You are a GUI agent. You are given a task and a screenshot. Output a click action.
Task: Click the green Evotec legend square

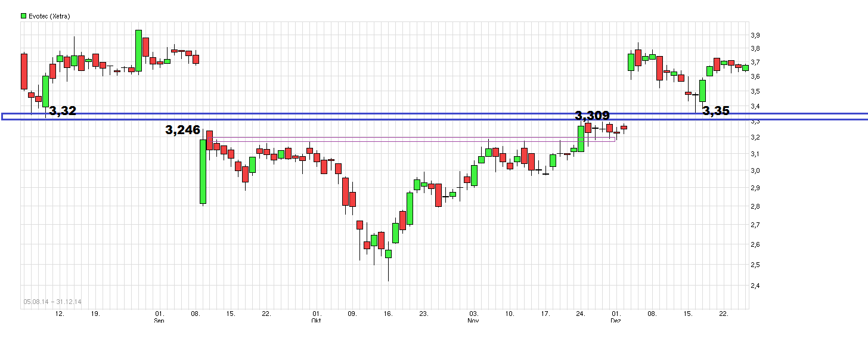tap(23, 16)
